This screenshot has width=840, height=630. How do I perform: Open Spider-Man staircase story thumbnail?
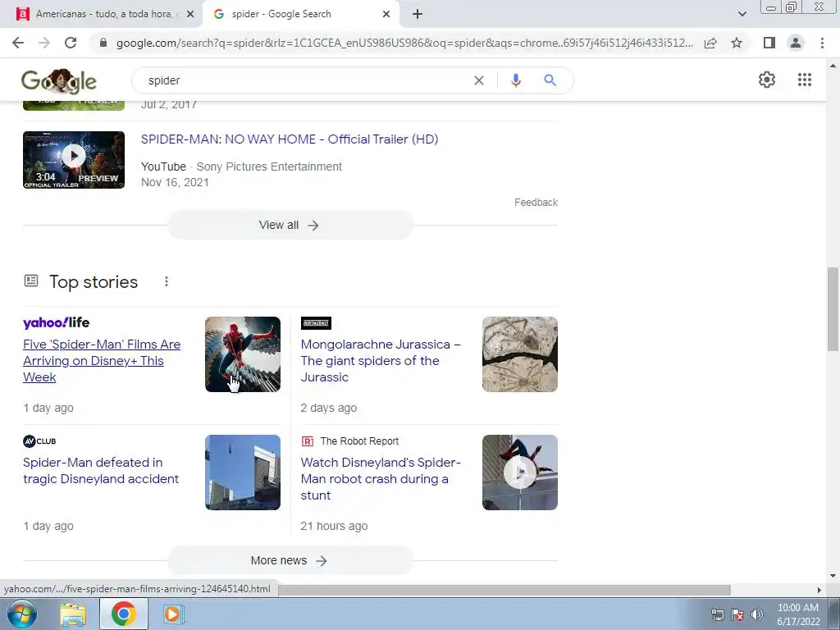[x=243, y=354]
